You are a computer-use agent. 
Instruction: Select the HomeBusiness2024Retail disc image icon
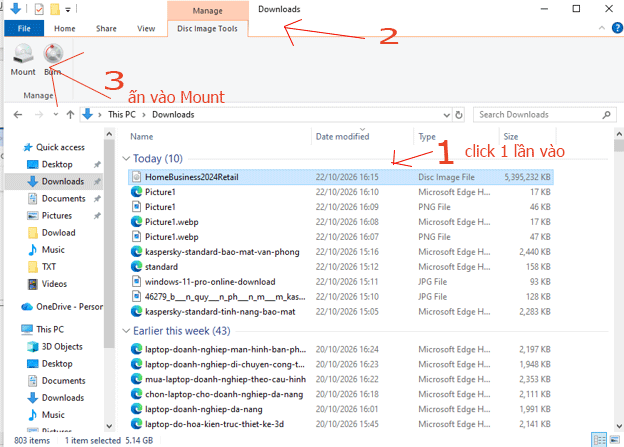pos(136,177)
